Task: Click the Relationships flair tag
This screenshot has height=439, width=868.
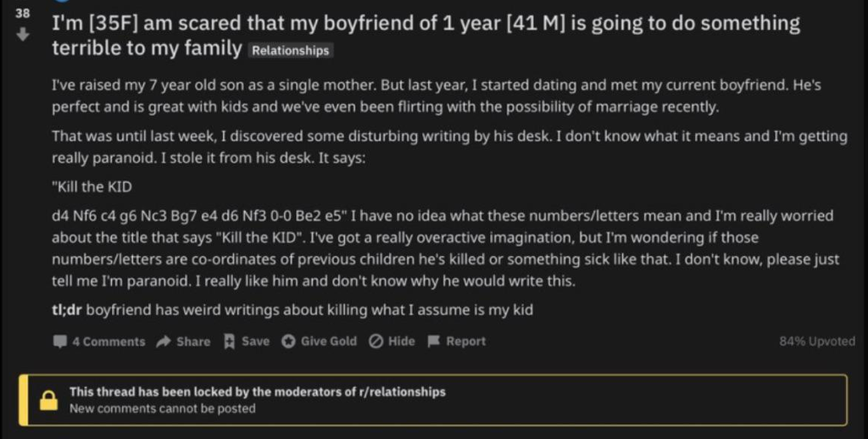Action: tap(291, 51)
